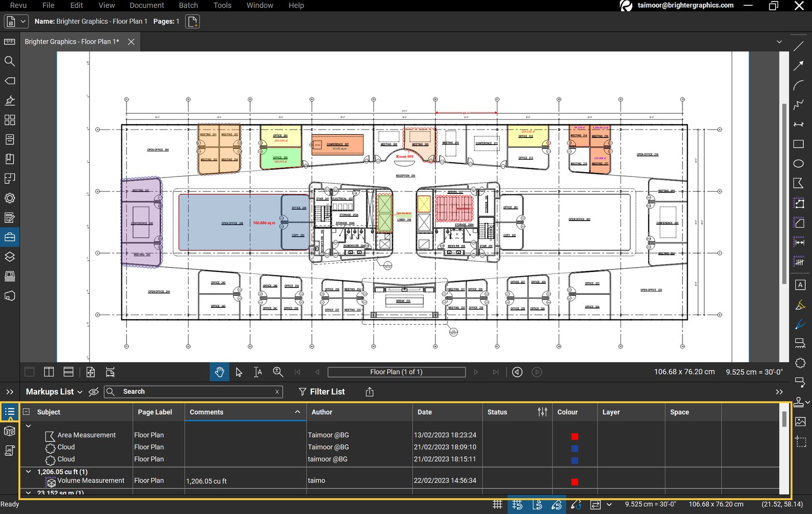Open the Markups List dropdown

[x=80, y=392]
